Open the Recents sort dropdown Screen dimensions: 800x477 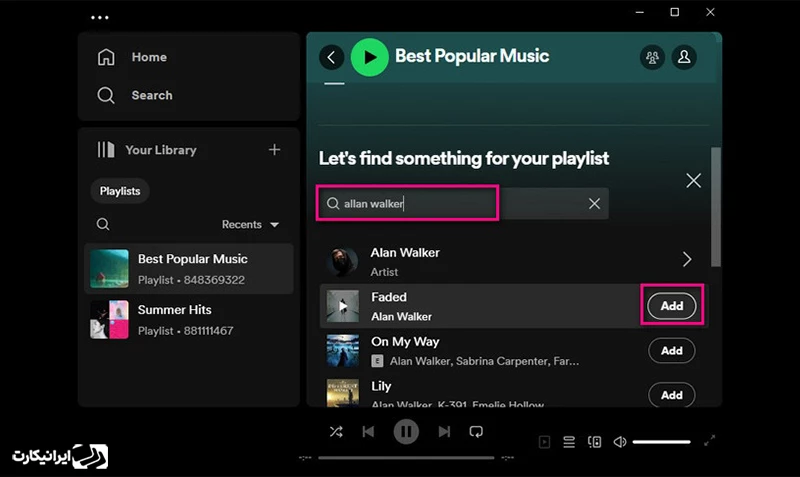click(x=251, y=224)
